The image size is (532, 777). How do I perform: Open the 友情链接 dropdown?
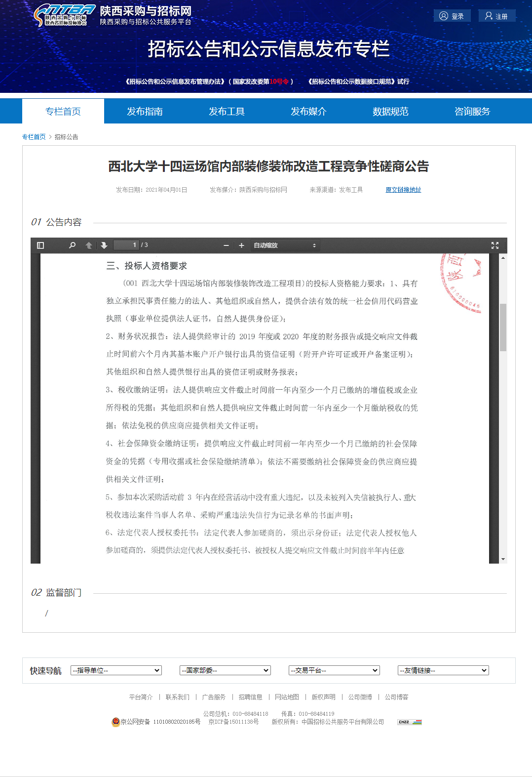[x=443, y=670]
